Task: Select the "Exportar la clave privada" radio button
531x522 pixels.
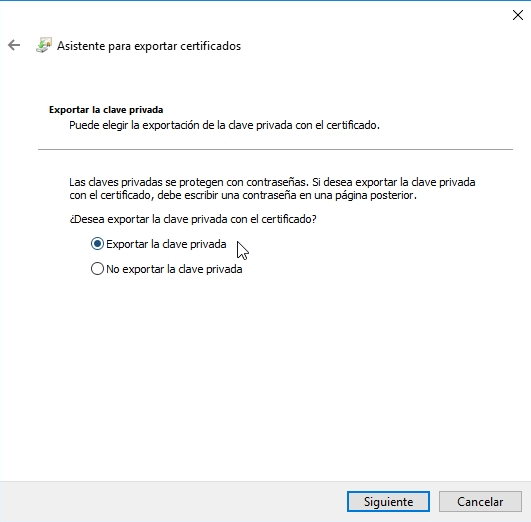Action: click(x=97, y=244)
